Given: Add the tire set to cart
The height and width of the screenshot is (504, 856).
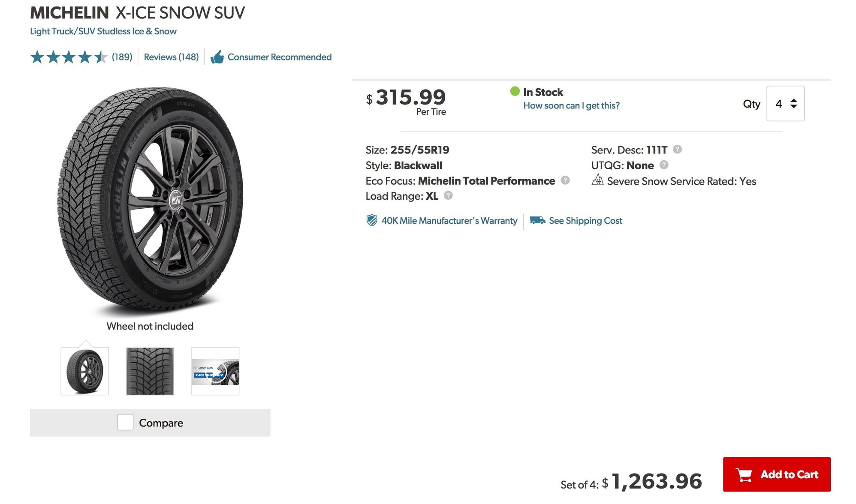Looking at the screenshot, I should [776, 474].
